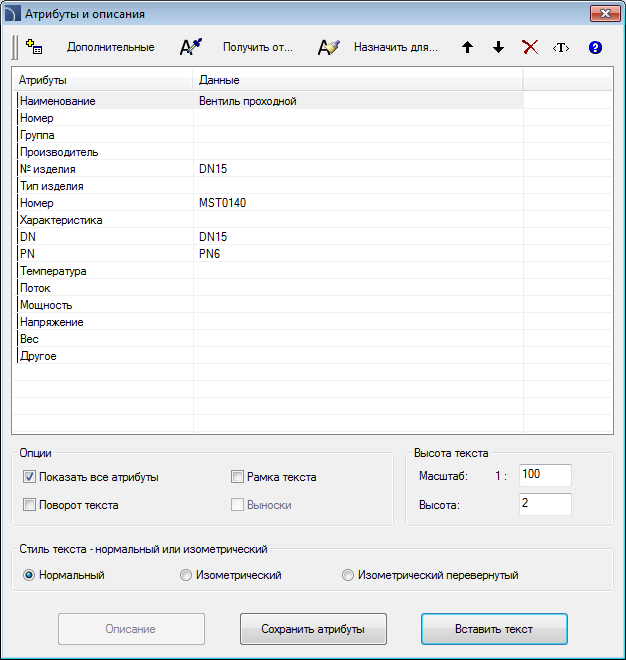626x660 pixels.
Task: Click the disabled Выноски checkbox
Action: click(x=237, y=505)
